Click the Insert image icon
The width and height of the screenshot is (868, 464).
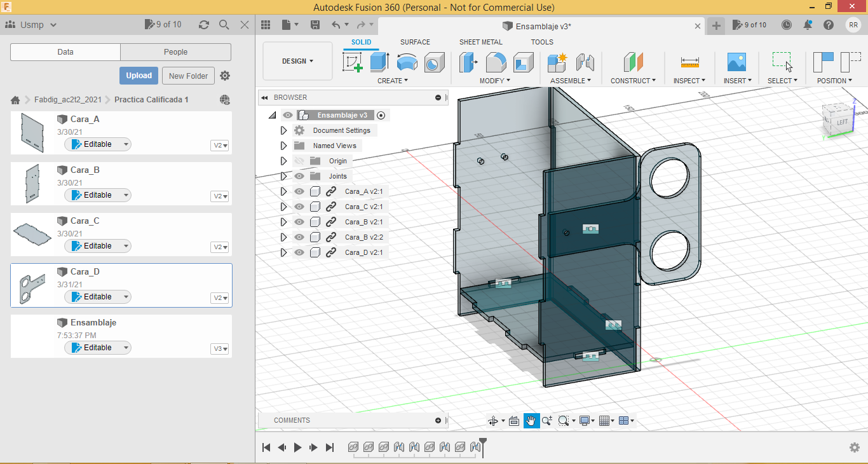pyautogui.click(x=736, y=62)
